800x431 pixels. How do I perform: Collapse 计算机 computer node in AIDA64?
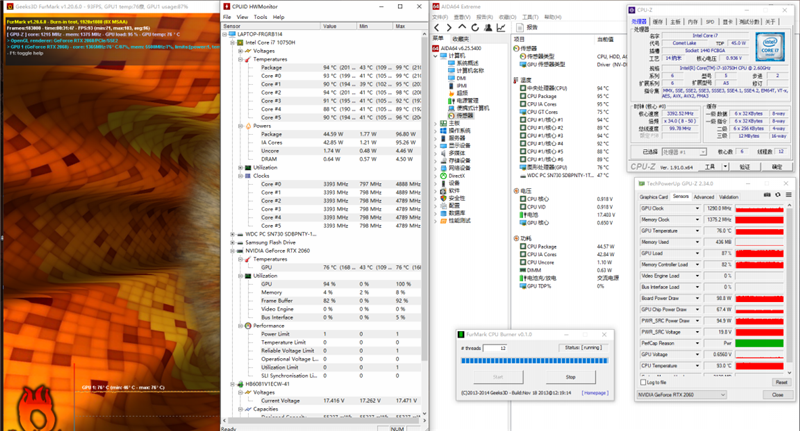coord(435,56)
